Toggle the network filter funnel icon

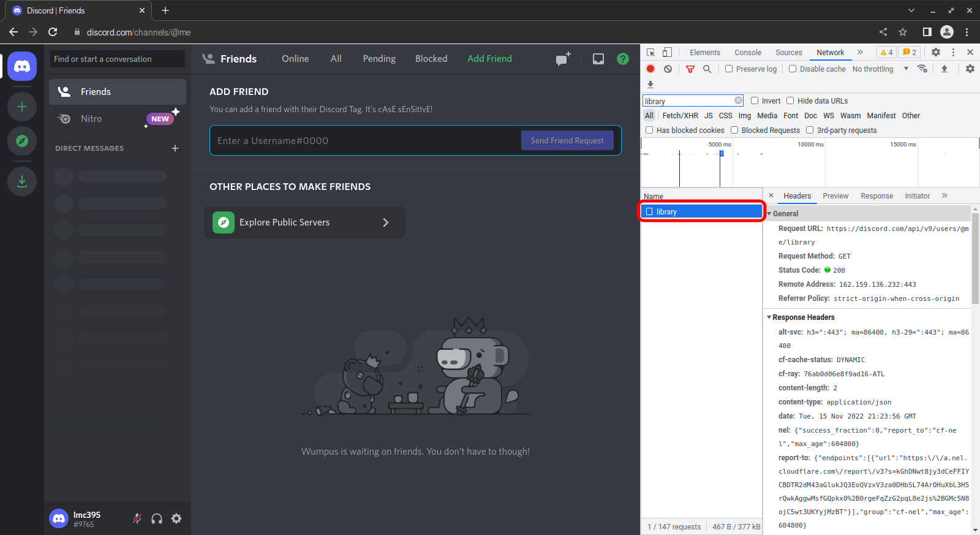pos(690,69)
